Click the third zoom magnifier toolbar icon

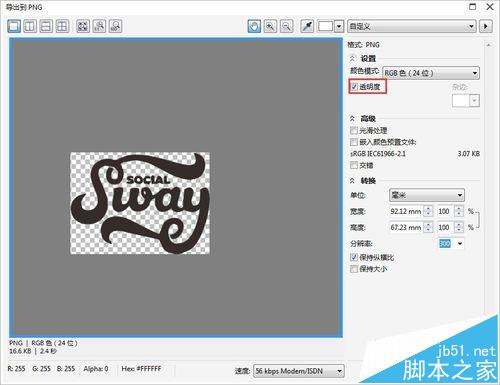click(x=115, y=26)
